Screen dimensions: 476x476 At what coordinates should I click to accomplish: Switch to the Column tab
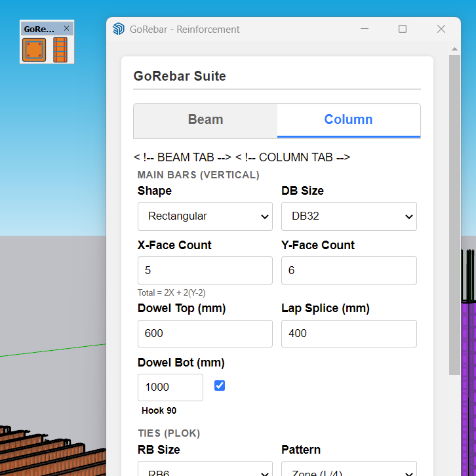[349, 119]
